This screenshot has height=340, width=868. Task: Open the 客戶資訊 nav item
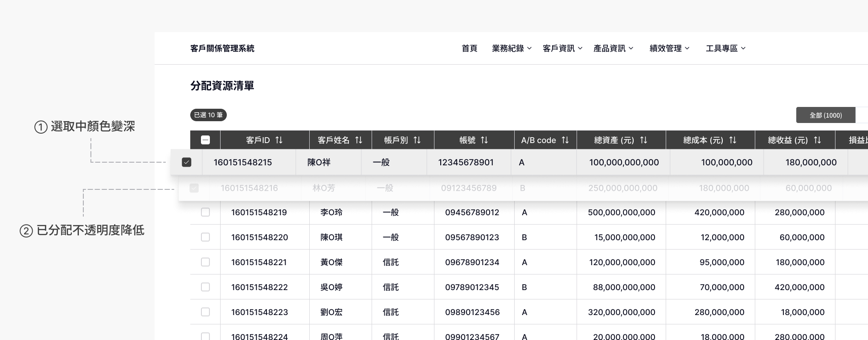coord(559,49)
